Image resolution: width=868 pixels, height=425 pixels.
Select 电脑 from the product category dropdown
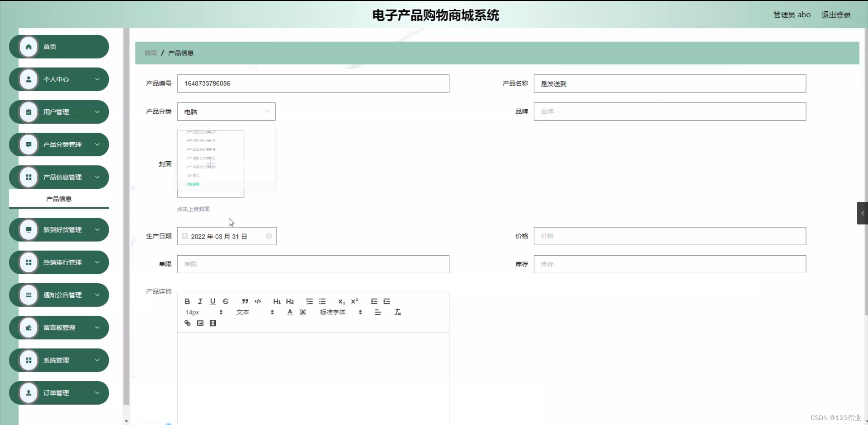click(x=193, y=184)
